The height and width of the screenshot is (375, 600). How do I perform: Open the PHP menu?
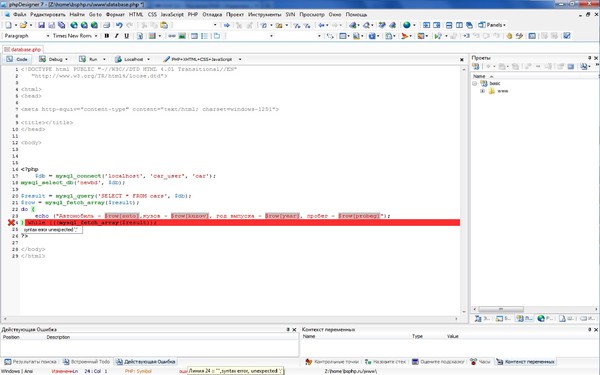click(193, 15)
